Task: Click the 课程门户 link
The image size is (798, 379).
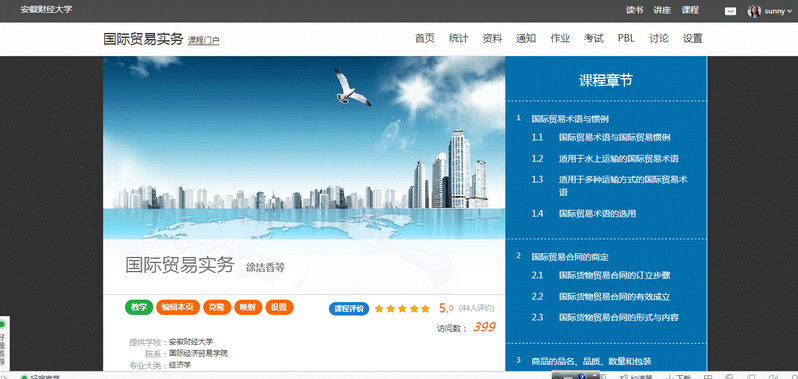Action: pyautogui.click(x=204, y=41)
